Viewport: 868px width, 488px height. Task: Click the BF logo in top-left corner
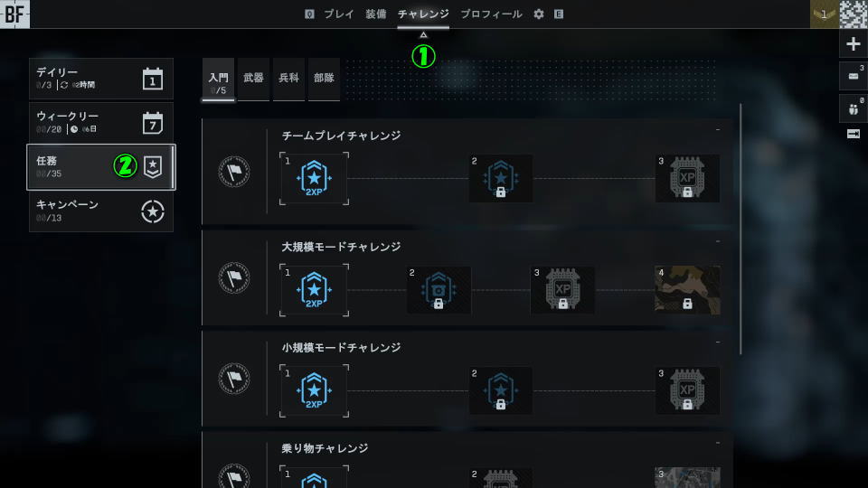pyautogui.click(x=15, y=14)
